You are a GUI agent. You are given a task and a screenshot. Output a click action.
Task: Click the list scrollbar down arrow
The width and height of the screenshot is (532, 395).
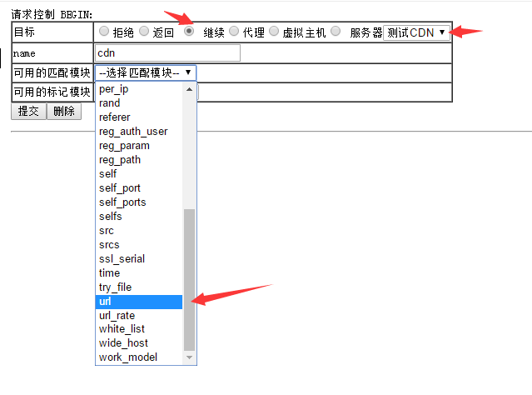click(x=189, y=357)
